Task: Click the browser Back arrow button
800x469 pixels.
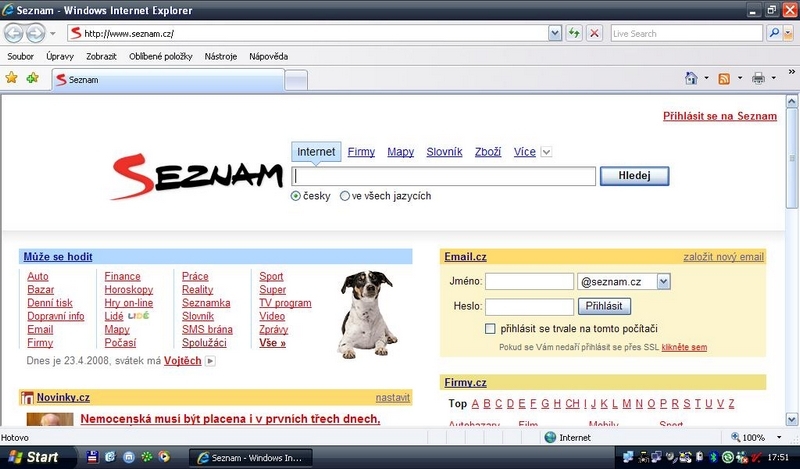Action: (x=14, y=33)
